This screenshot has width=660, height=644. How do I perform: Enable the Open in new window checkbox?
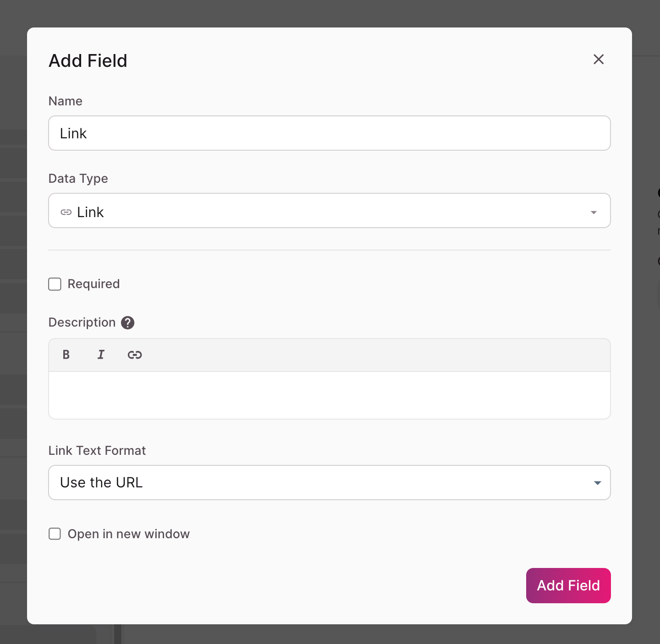pyautogui.click(x=55, y=534)
